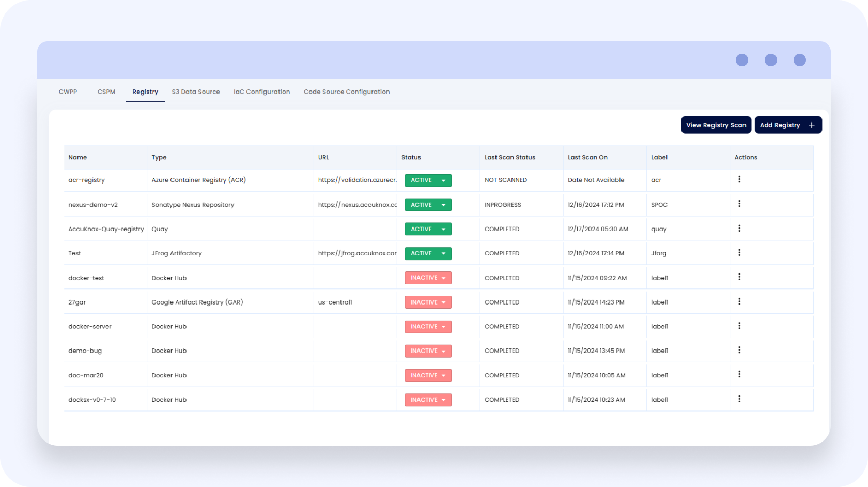The height and width of the screenshot is (487, 868).
Task: Click plus icon on Add Registry button
Action: pyautogui.click(x=812, y=125)
